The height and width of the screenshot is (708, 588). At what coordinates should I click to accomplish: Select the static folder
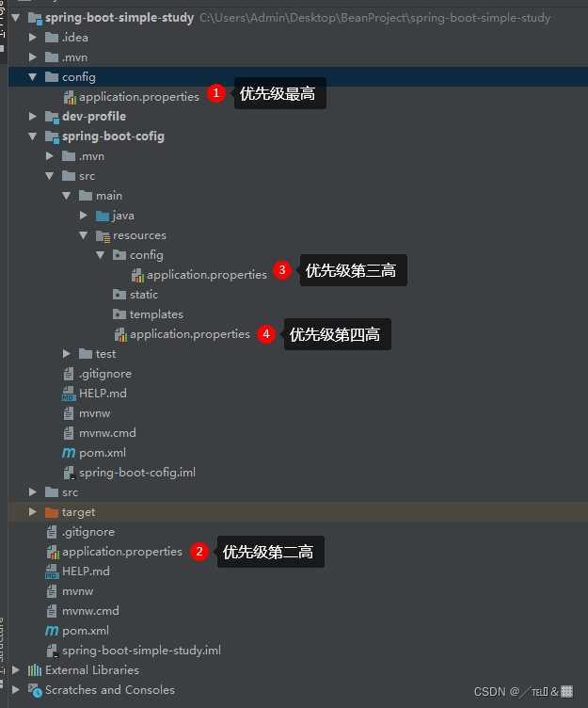[x=144, y=295]
